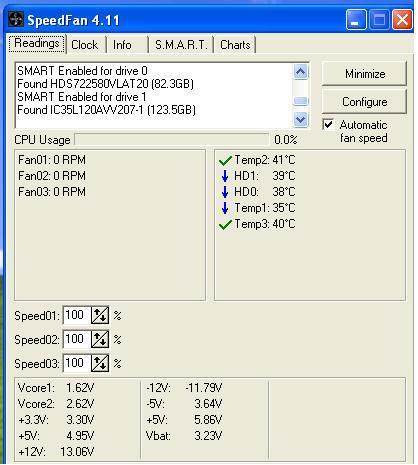The width and height of the screenshot is (418, 465).
Task: Click the Speed01 up/down spinner arrows
Action: click(100, 315)
